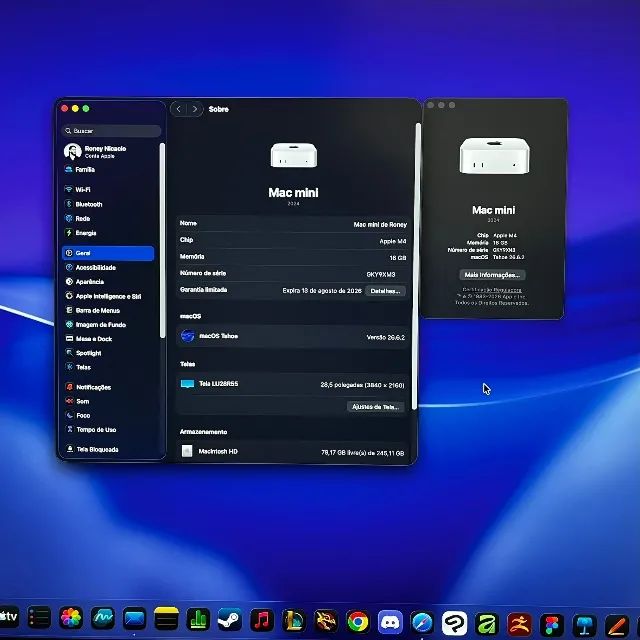Click the macOS Tahoe row
This screenshot has width=640, height=640.
pos(293,336)
